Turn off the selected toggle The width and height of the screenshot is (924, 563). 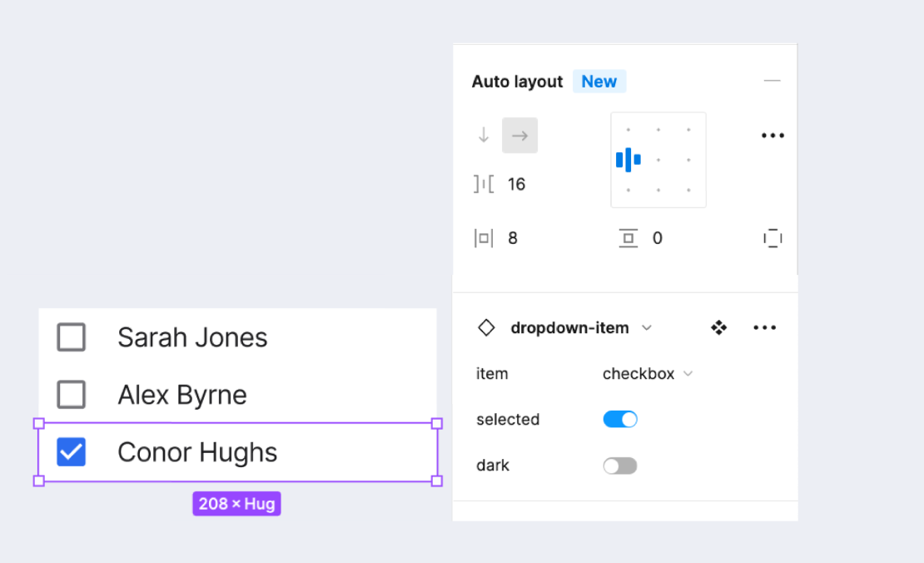(620, 420)
